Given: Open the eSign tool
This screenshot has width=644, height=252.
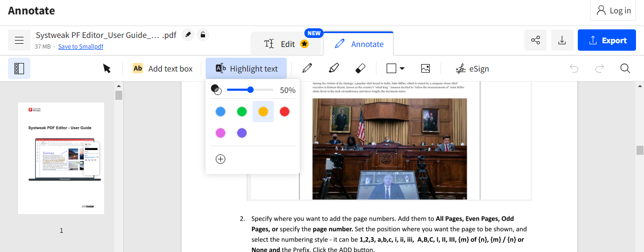Looking at the screenshot, I should [472, 68].
